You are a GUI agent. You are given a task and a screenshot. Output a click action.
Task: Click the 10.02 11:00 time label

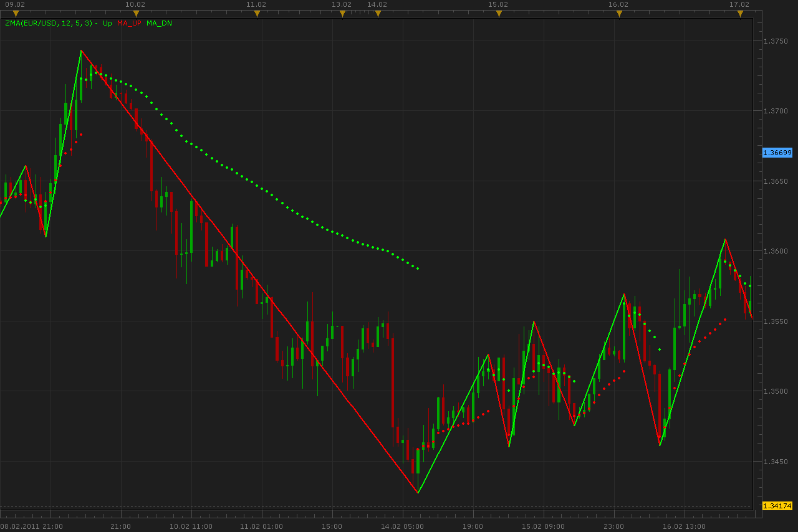pos(191,526)
